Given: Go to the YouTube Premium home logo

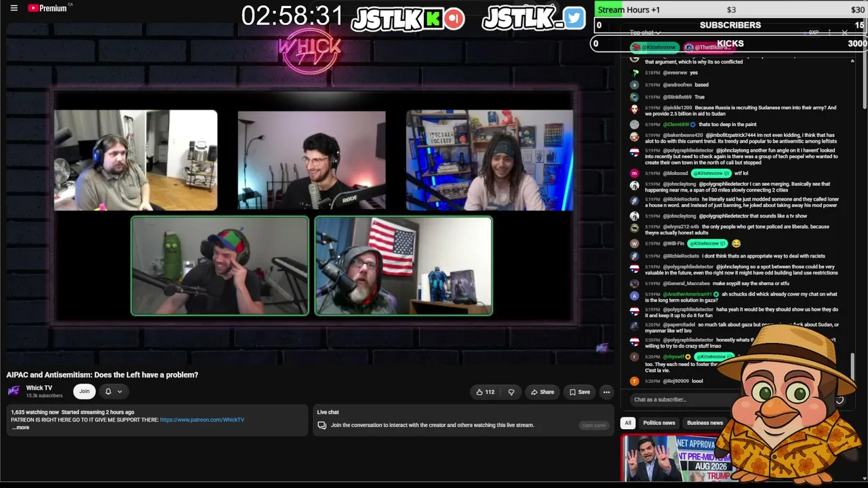Looking at the screenshot, I should (x=49, y=8).
